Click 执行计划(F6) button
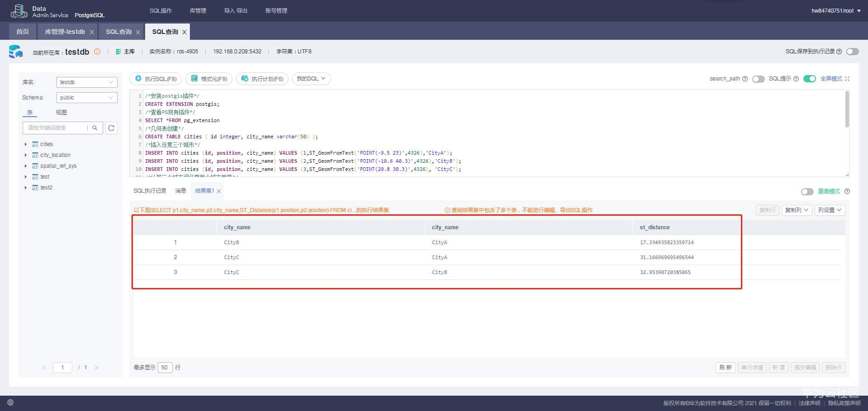This screenshot has width=868, height=411. pos(262,79)
